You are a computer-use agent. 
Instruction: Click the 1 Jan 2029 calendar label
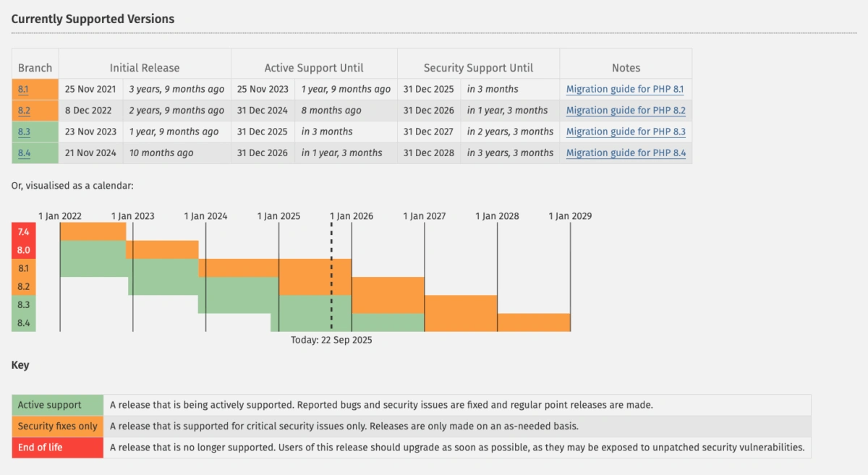tap(570, 216)
